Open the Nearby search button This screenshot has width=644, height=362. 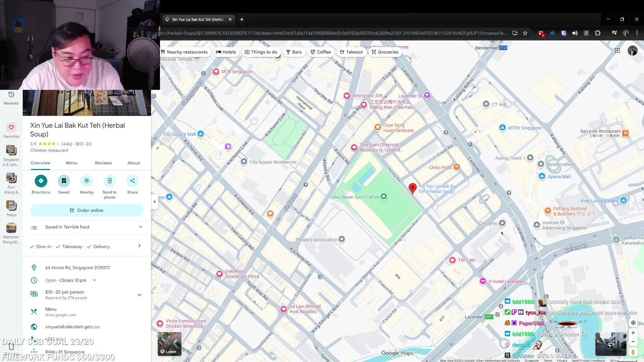tap(87, 181)
